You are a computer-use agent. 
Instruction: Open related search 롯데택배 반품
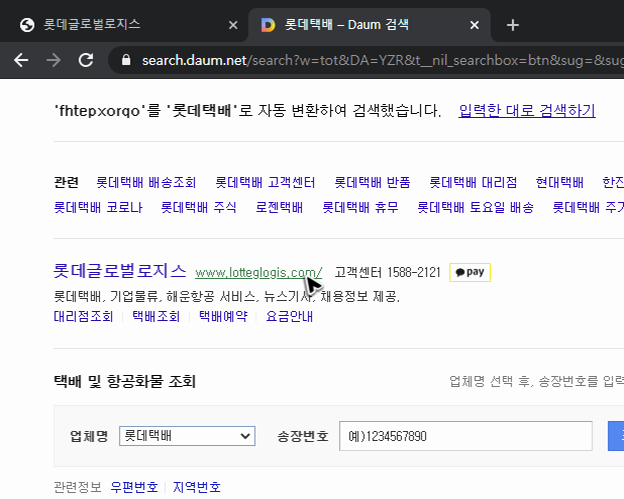pos(372,182)
